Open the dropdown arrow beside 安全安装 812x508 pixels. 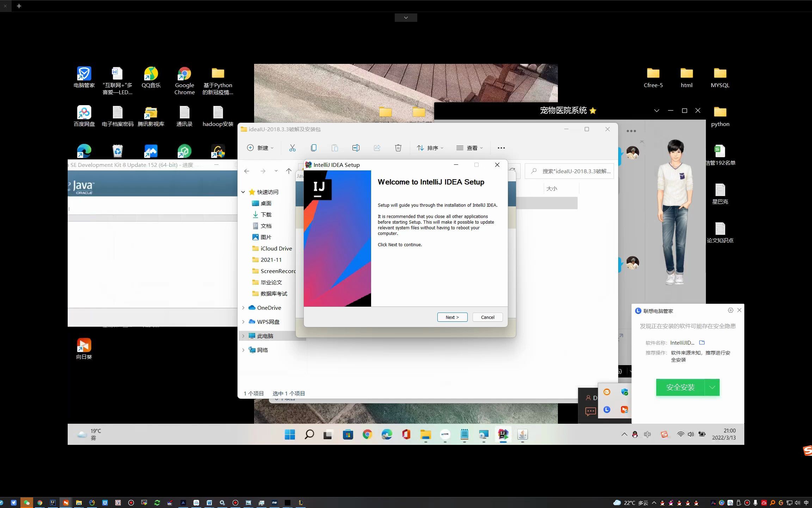click(x=712, y=387)
